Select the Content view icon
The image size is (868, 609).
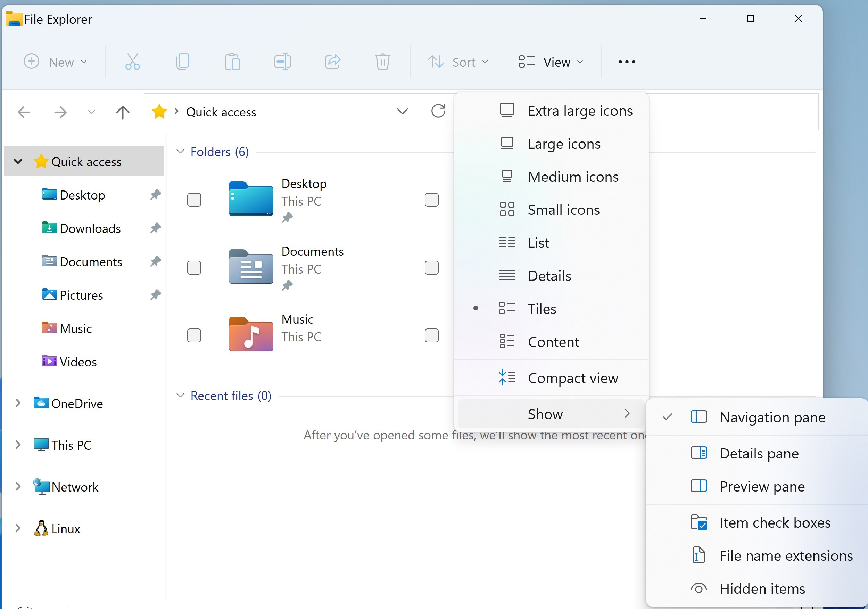coord(506,341)
